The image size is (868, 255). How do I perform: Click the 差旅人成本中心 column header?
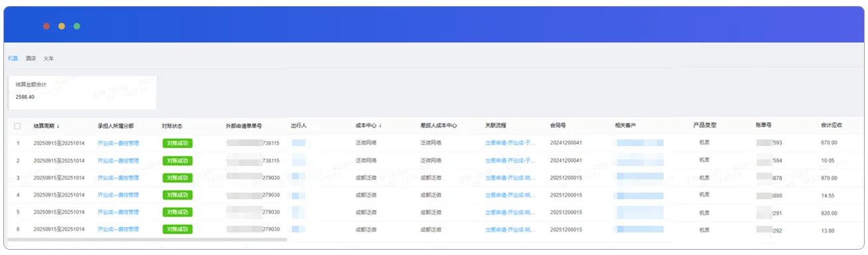[x=438, y=126]
